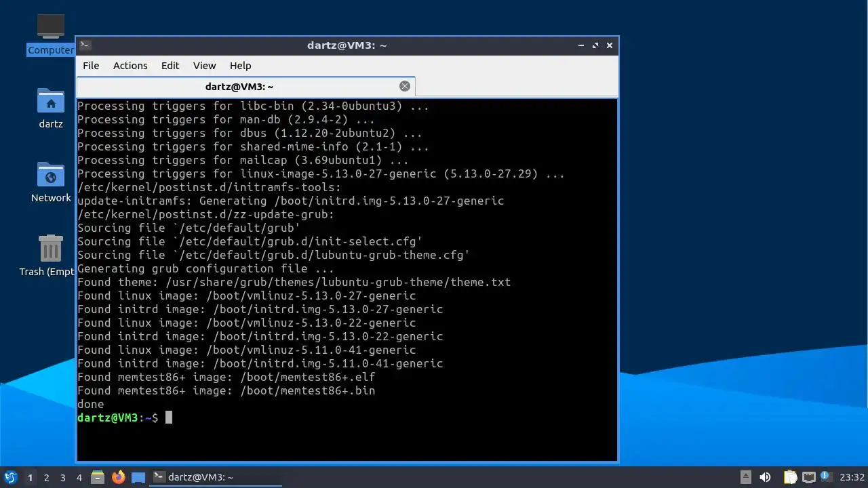Image resolution: width=868 pixels, height=488 pixels.
Task: Click 'Processing triggers for man-db' line
Action: pos(226,119)
